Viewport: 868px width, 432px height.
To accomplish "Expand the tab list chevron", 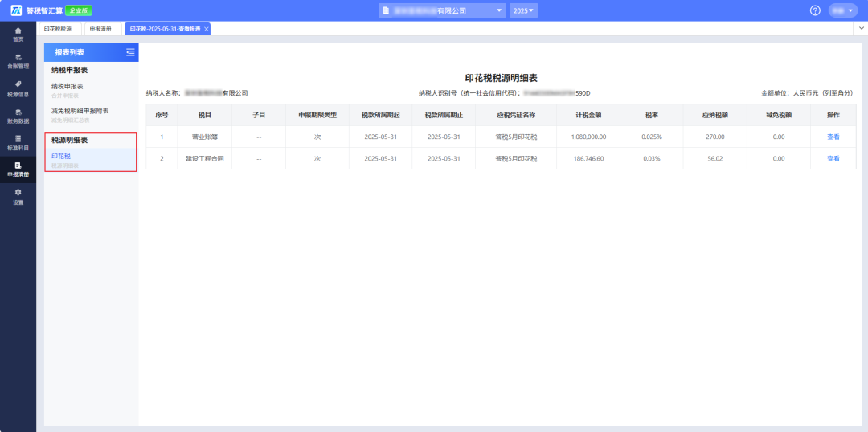I will (862, 27).
